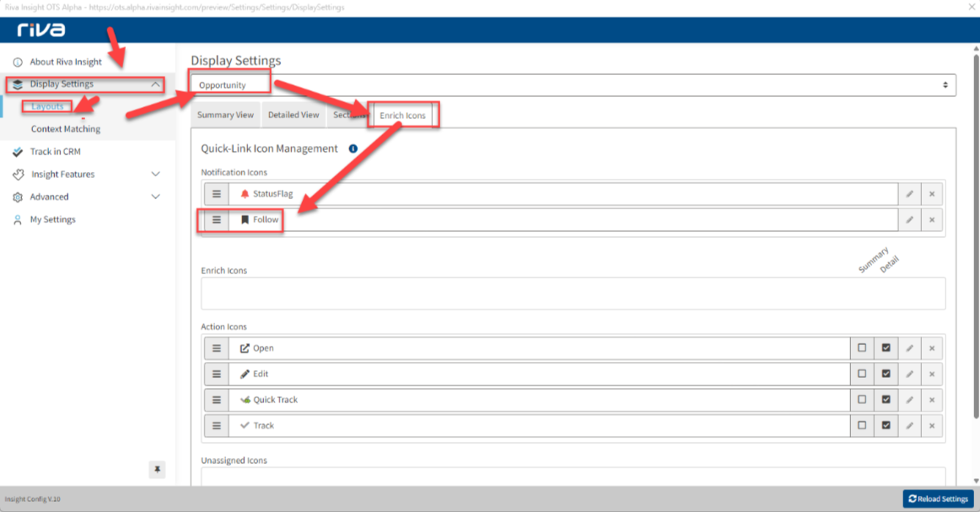Switch to the Summary View tab
The image size is (980, 512).
225,115
